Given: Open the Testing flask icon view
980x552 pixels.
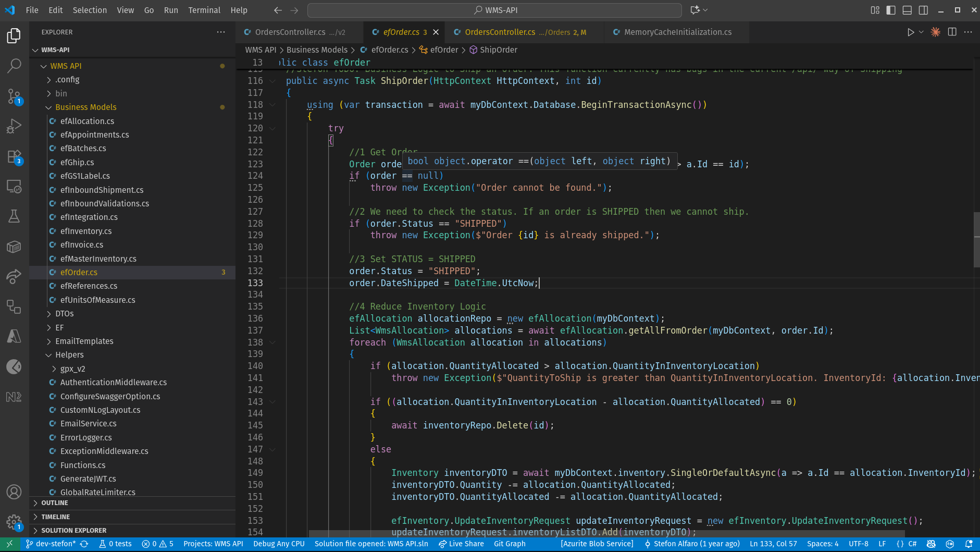Looking at the screenshot, I should [14, 216].
